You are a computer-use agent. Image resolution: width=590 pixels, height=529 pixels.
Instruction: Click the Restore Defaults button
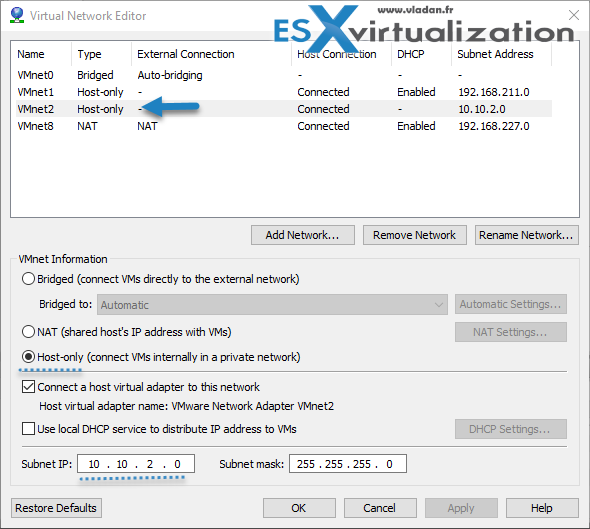tap(56, 508)
